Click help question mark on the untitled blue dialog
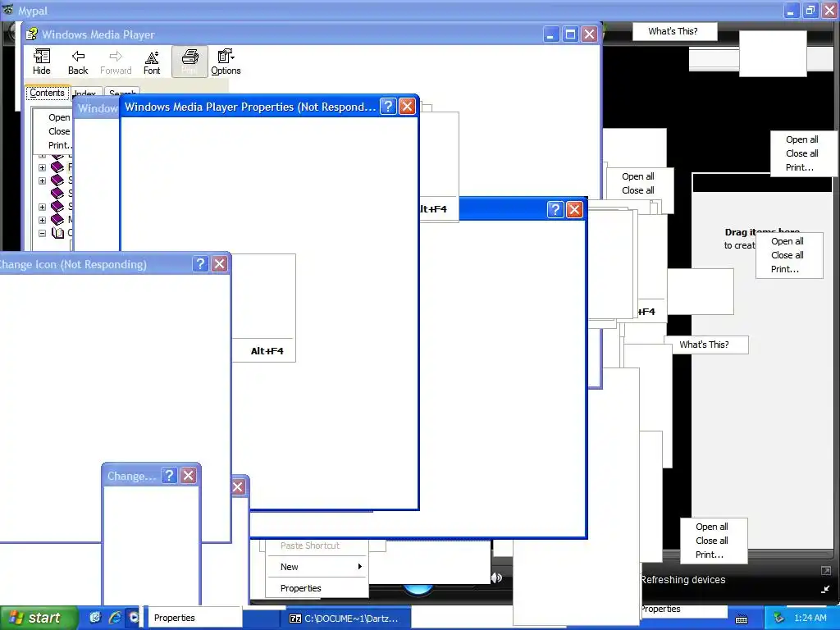This screenshot has width=840, height=630. click(555, 209)
